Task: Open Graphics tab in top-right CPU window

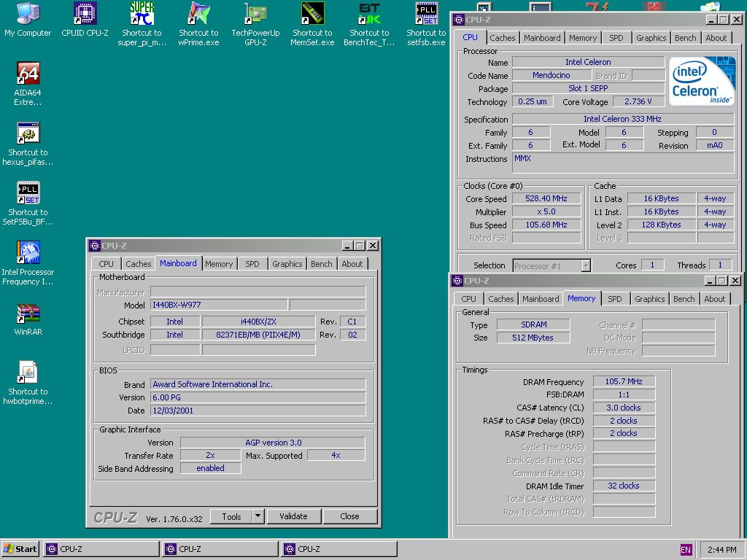Action: (651, 38)
